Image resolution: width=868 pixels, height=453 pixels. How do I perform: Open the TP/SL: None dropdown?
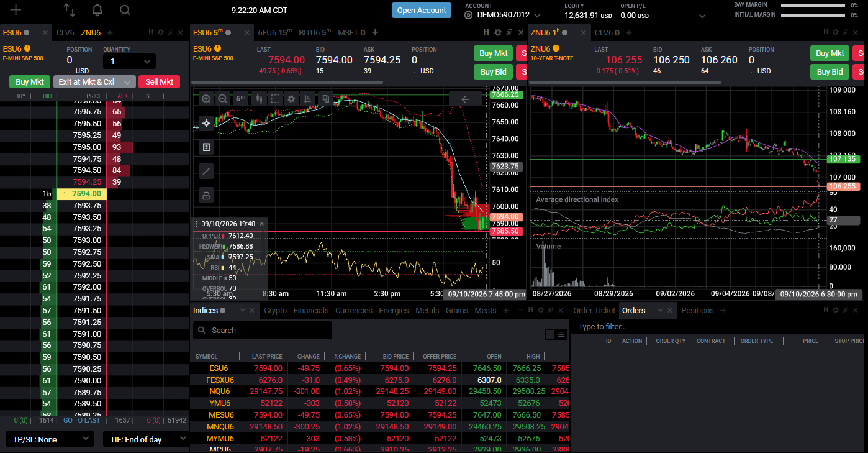50,439
